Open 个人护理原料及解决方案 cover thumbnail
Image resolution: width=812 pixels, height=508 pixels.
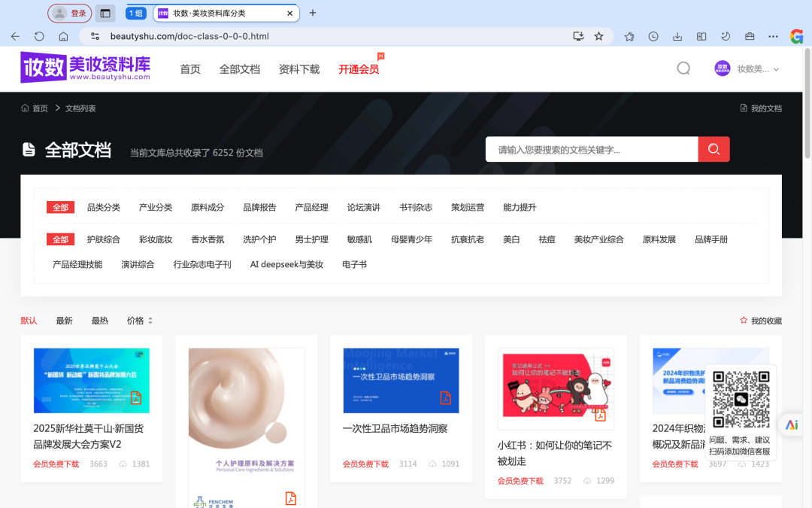(x=247, y=428)
